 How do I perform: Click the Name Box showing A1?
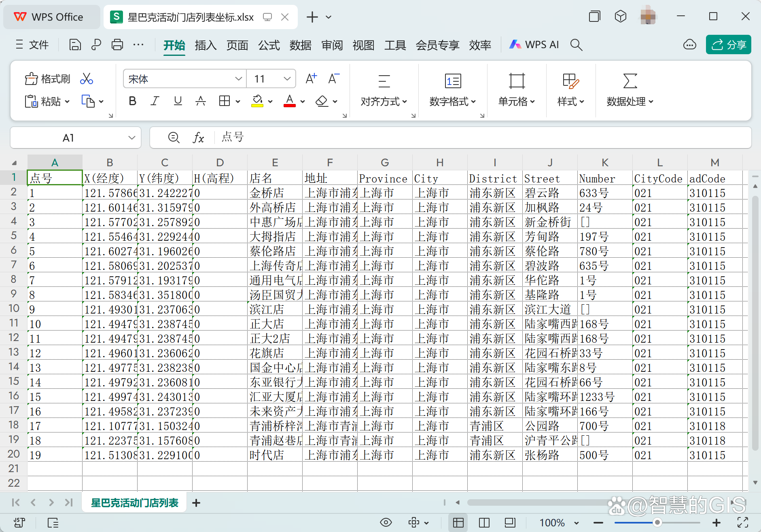(x=76, y=138)
